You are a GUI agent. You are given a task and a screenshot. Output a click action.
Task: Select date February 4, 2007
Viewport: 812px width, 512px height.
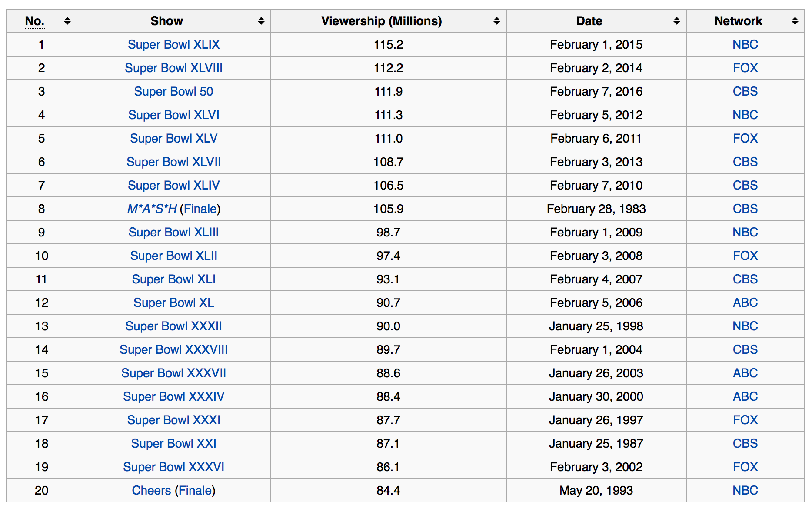(x=596, y=279)
